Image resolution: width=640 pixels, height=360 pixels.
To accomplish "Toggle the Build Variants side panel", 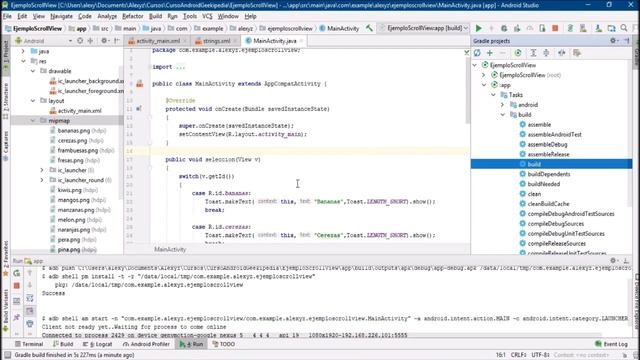I will tap(6, 310).
